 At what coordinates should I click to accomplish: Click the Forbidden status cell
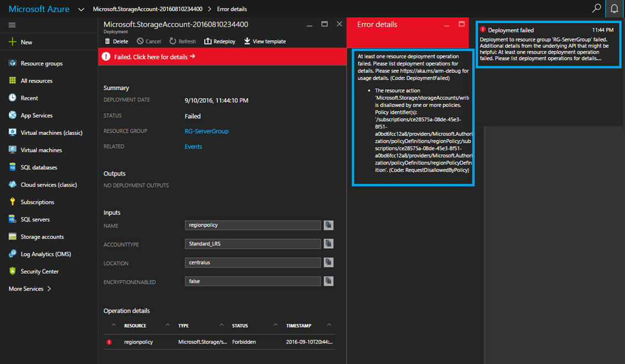pyautogui.click(x=244, y=342)
